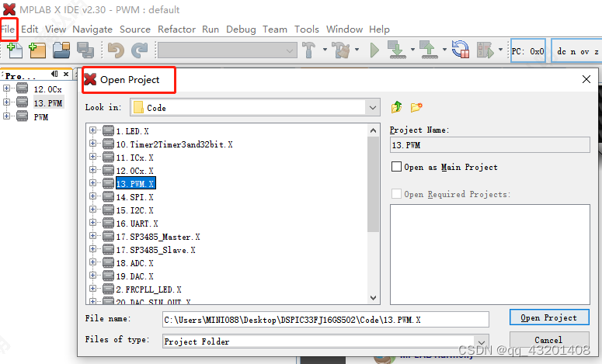Image resolution: width=602 pixels, height=364 pixels.
Task: Click the file list scroll up arrow
Action: coord(373,130)
